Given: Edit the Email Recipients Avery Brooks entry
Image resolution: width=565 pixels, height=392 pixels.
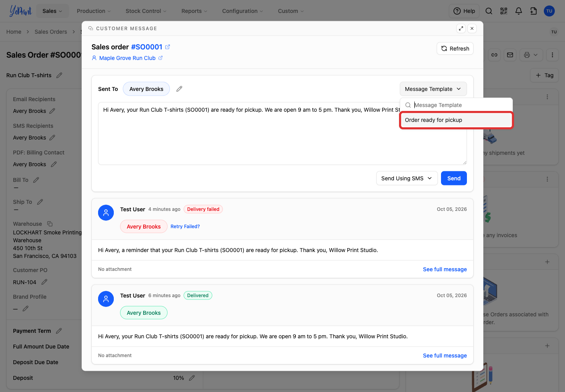Looking at the screenshot, I should 52,111.
